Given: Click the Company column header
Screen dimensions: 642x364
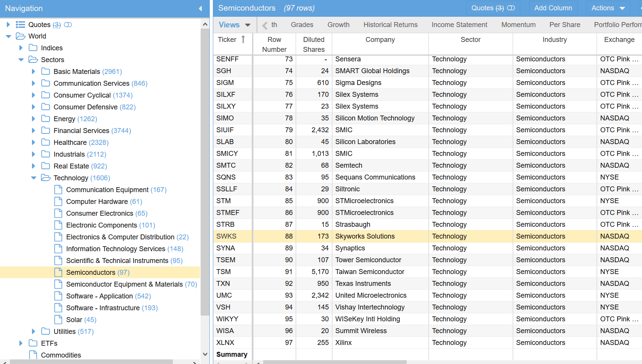Looking at the screenshot, I should click(x=380, y=44).
